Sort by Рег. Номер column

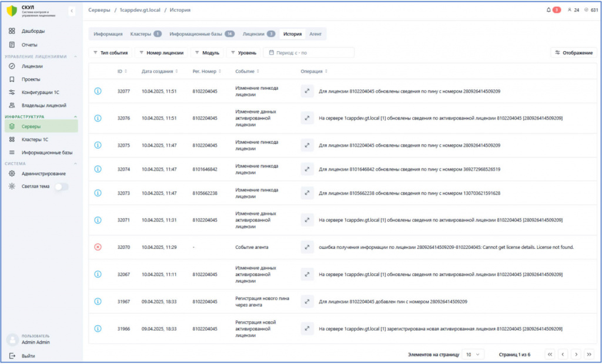(207, 72)
